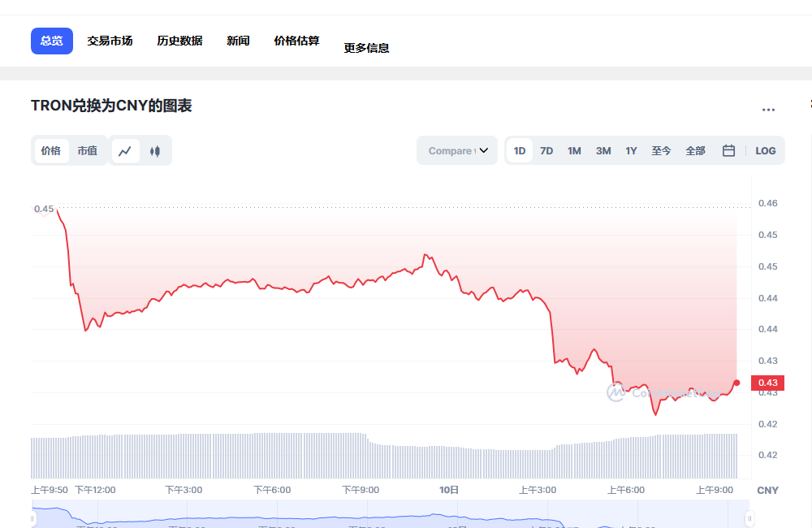Click the 上午9:00 time axis label
Screen dimensions: 812x528
[x=715, y=490]
